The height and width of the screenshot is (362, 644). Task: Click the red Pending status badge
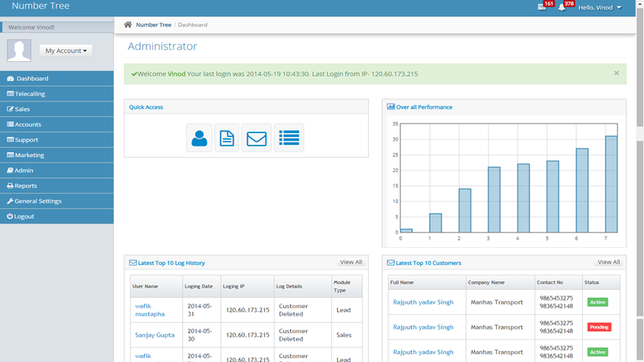coord(599,327)
